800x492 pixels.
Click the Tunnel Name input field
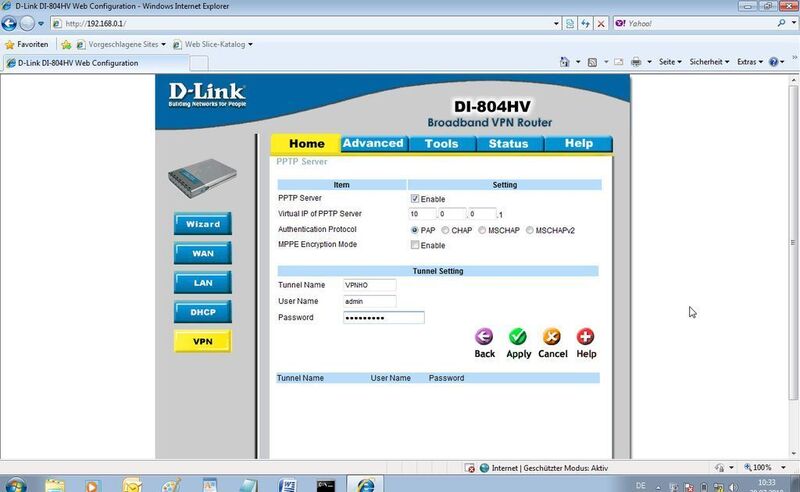(369, 285)
